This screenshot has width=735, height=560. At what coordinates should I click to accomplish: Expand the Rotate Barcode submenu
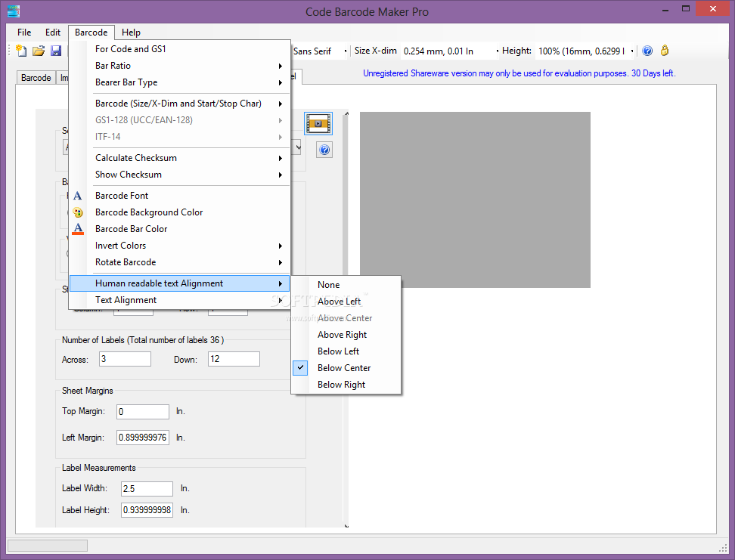point(179,262)
